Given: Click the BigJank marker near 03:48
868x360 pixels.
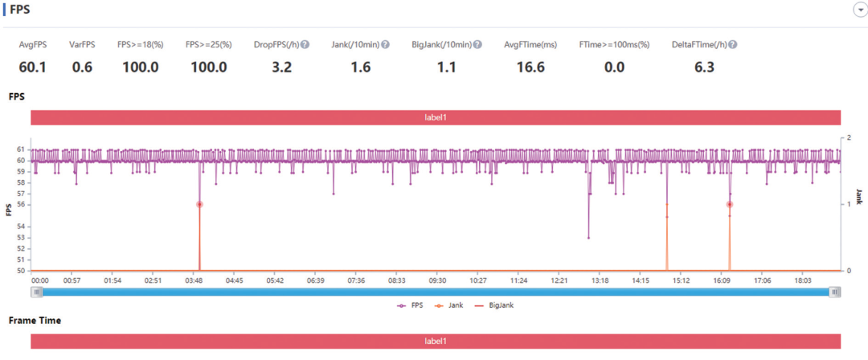Looking at the screenshot, I should tap(199, 204).
